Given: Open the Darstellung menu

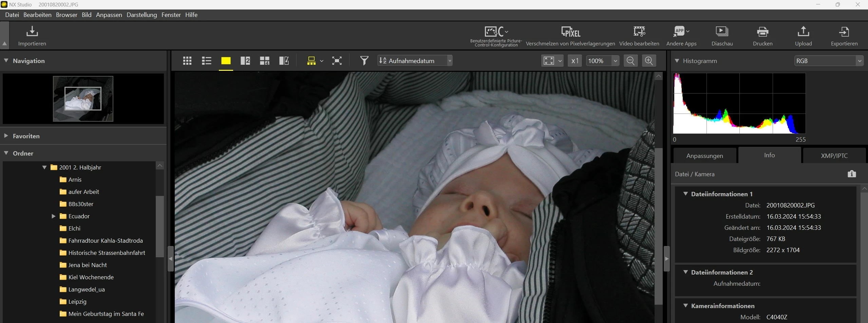Looking at the screenshot, I should coord(141,15).
